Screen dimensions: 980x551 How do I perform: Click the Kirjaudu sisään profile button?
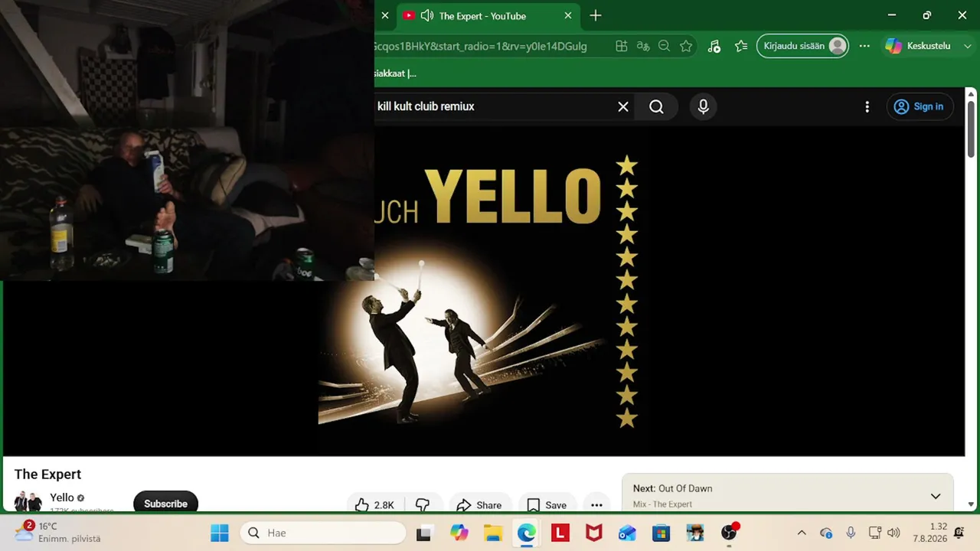[802, 46]
